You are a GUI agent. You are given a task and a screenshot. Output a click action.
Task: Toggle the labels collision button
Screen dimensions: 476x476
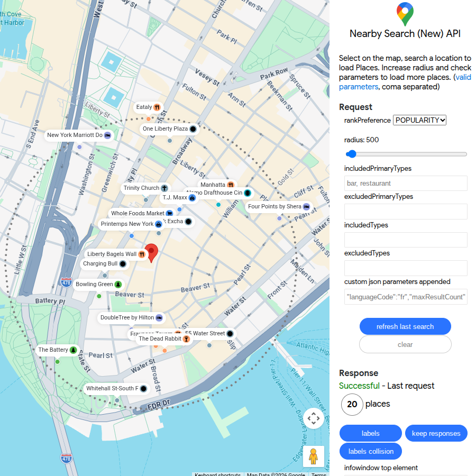click(x=370, y=452)
